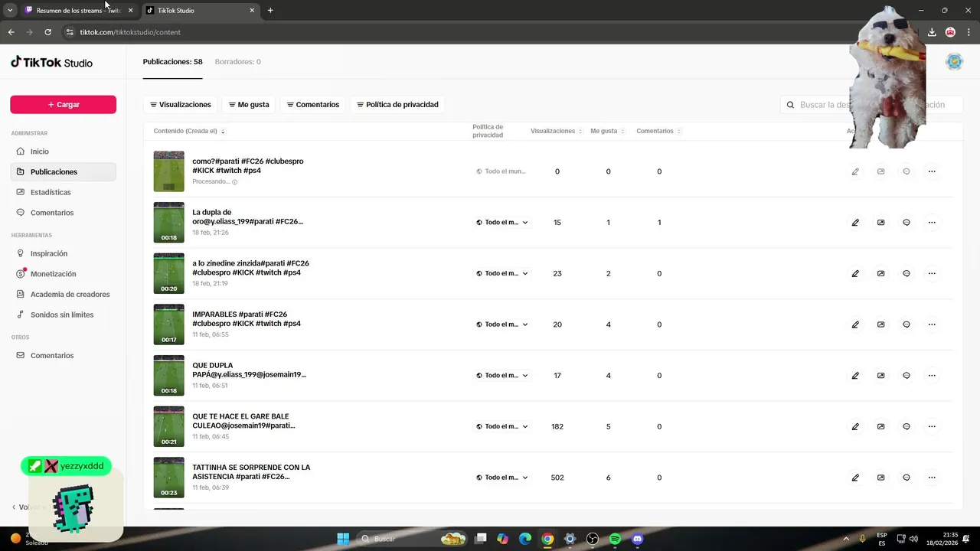Sort by Me gusta column header

point(608,132)
